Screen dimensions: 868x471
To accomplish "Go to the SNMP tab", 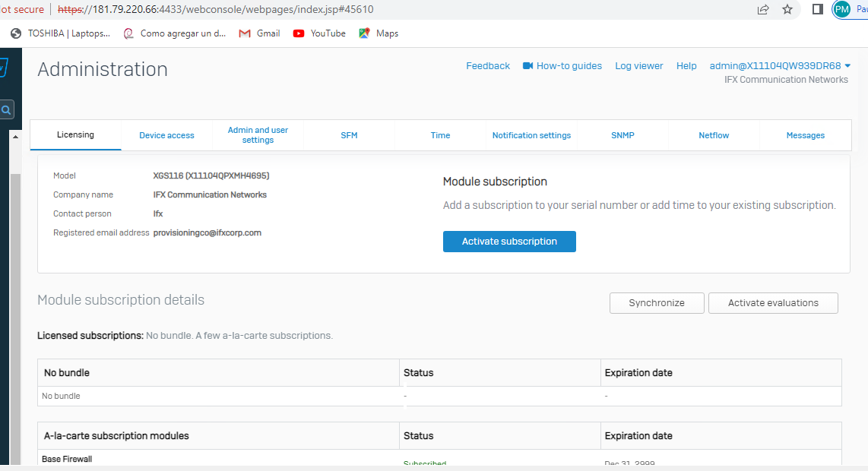I will pos(622,135).
